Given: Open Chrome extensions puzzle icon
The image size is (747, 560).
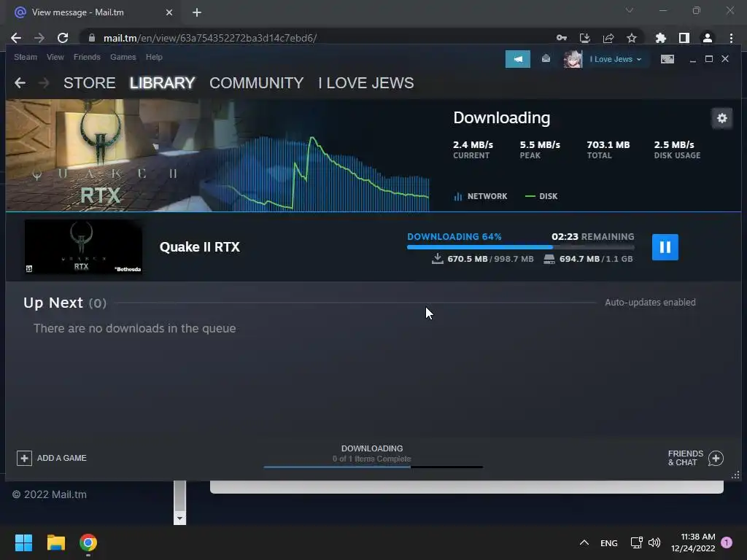Looking at the screenshot, I should [x=661, y=38].
